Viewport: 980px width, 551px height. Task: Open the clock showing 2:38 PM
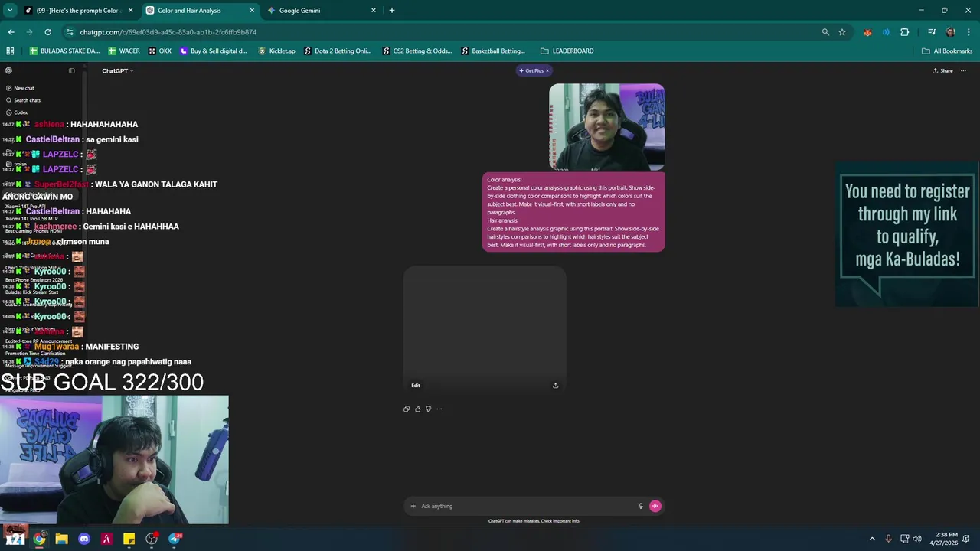point(942,539)
